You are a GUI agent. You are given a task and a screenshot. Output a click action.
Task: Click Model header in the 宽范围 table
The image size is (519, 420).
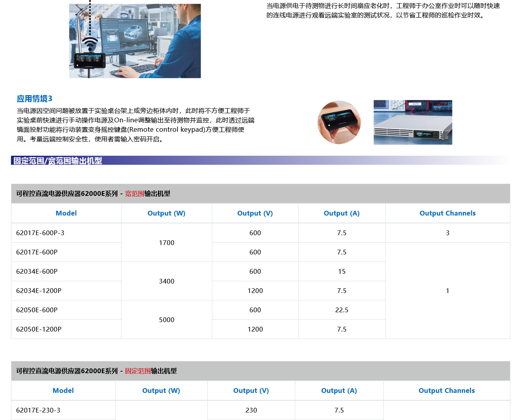(66, 213)
